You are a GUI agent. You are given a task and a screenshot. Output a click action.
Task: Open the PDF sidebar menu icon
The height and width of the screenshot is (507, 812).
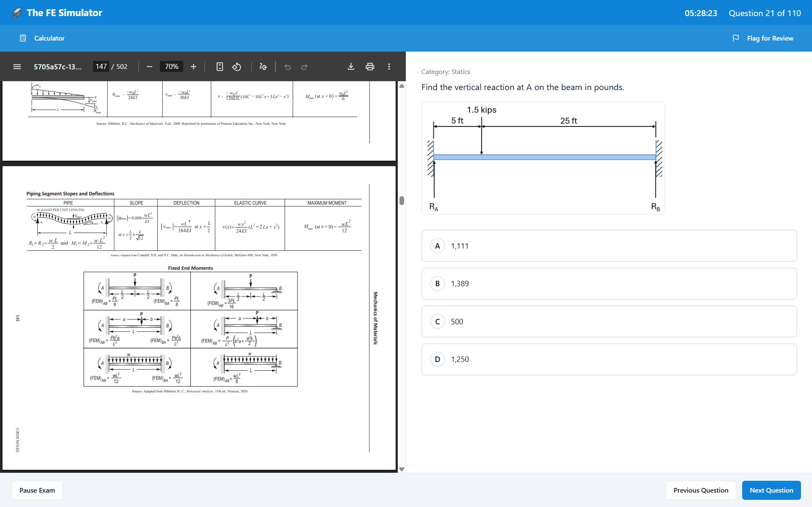tap(17, 66)
